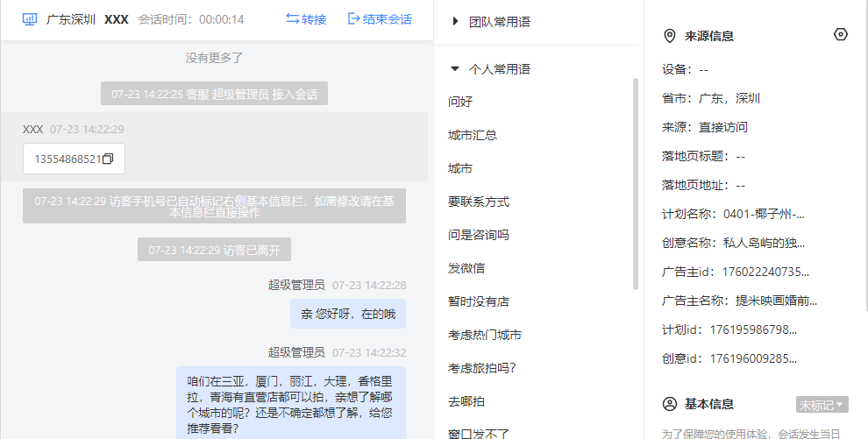Click 结束会话 to end the chat

(x=380, y=19)
